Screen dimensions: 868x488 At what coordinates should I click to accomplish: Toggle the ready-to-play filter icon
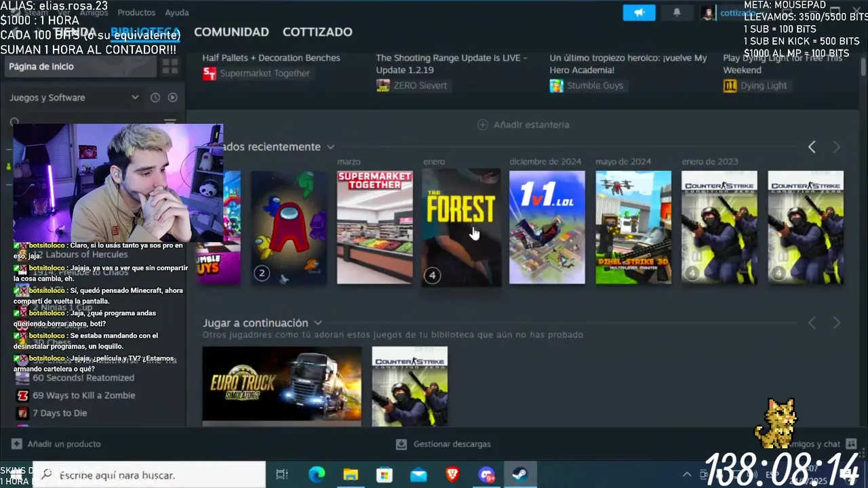172,98
